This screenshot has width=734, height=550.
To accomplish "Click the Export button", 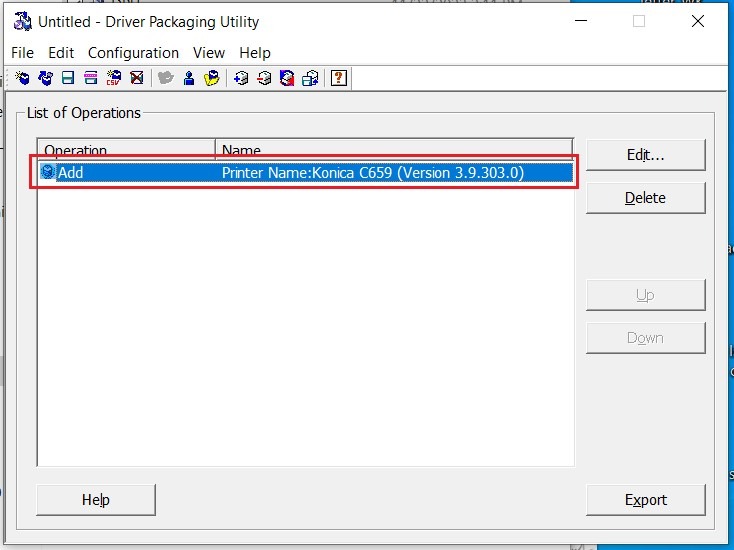I will tap(645, 500).
